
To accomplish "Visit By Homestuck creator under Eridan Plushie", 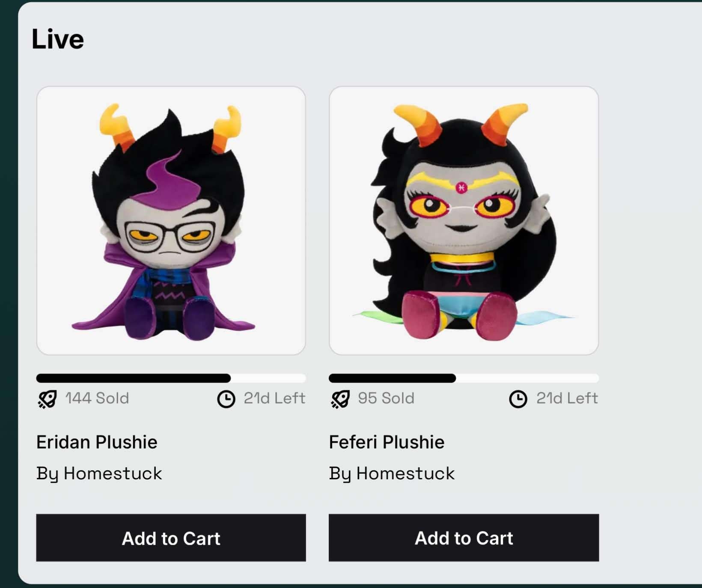I will 99,474.
